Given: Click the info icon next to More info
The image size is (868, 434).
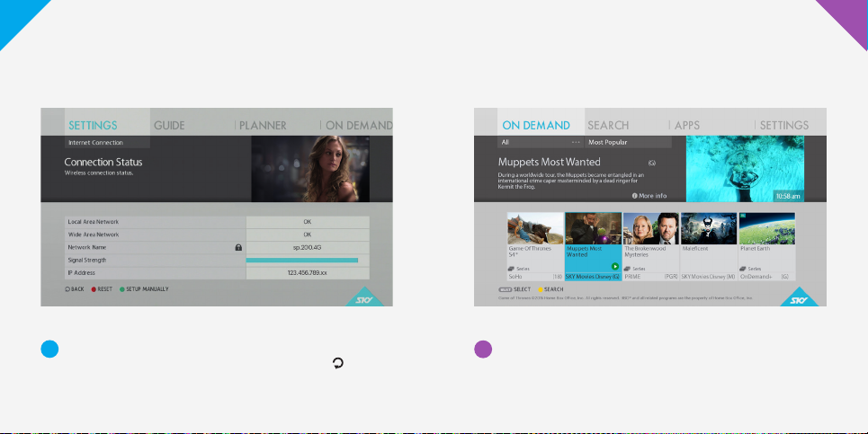Looking at the screenshot, I should click(x=634, y=196).
